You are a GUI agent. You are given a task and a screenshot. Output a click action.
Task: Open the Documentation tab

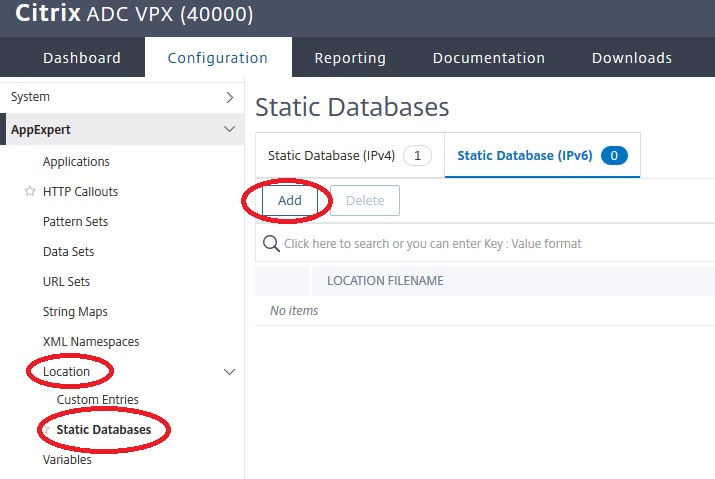coord(489,58)
